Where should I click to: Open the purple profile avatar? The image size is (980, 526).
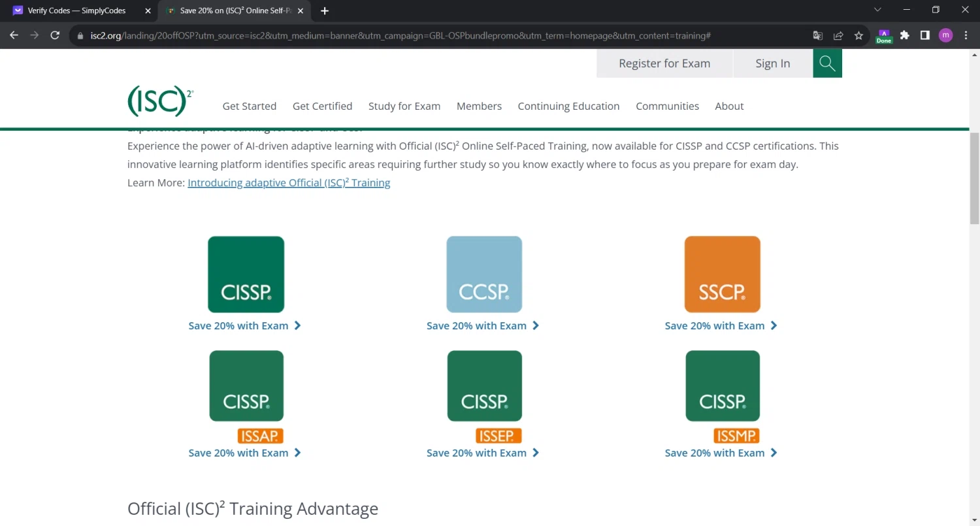pyautogui.click(x=945, y=35)
